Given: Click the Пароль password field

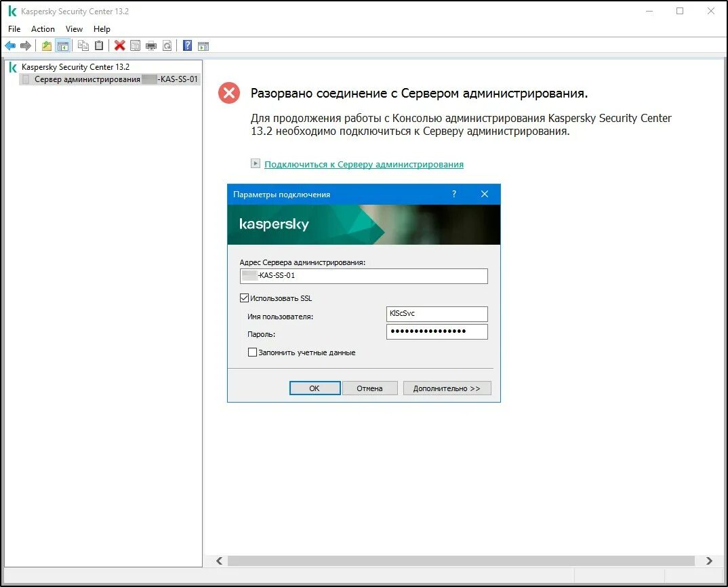Looking at the screenshot, I should pyautogui.click(x=437, y=331).
